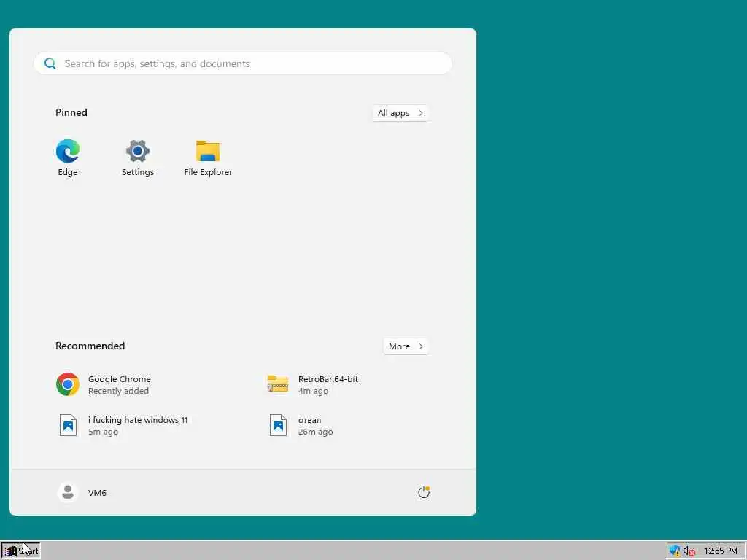Click the search magnifier icon
Viewport: 747px width, 560px height.
point(50,63)
